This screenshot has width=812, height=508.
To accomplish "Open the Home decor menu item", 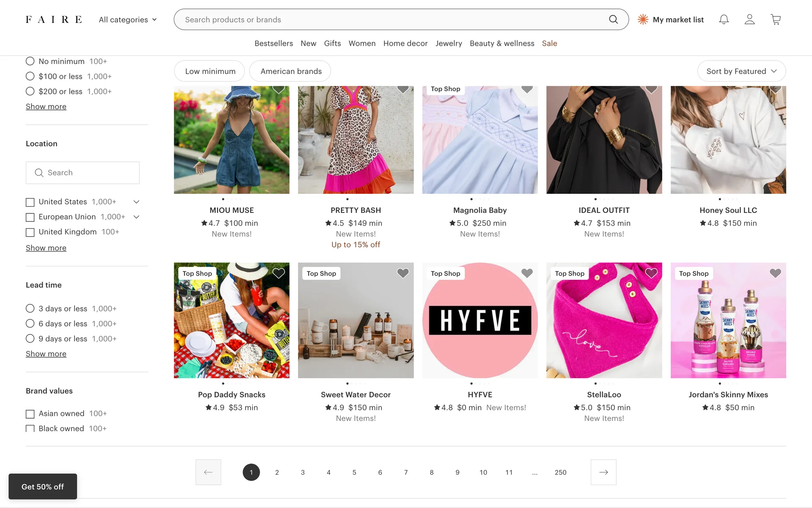I will click(405, 43).
